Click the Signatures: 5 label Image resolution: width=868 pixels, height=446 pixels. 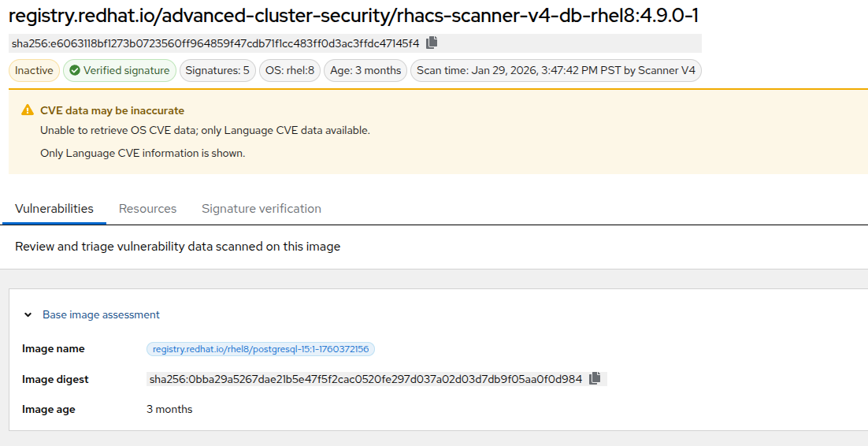click(217, 71)
